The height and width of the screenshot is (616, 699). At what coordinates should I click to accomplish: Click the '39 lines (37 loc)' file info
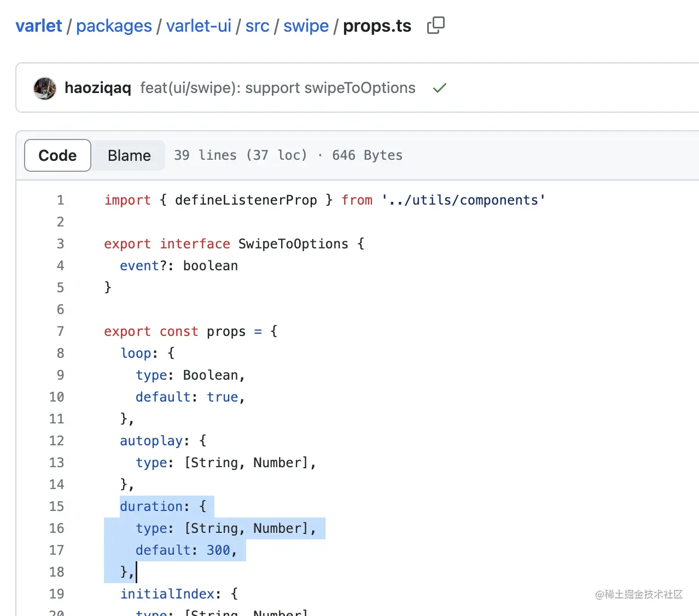tap(241, 155)
